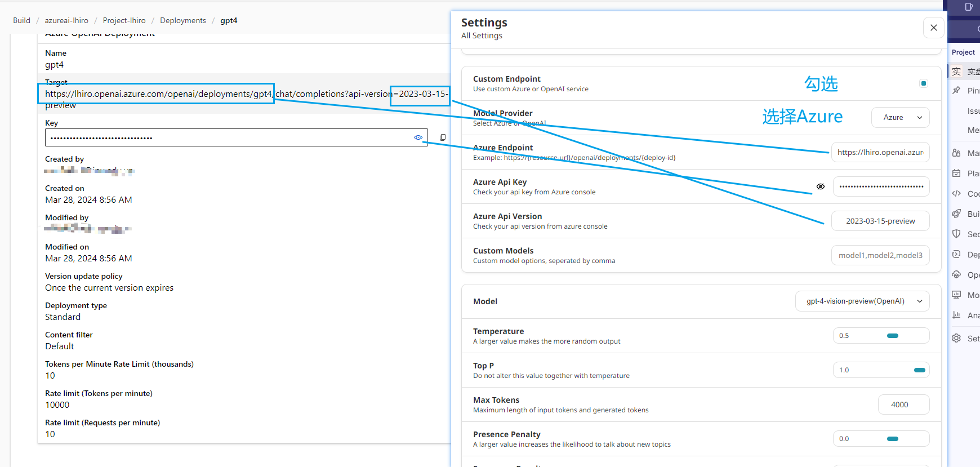Open the Deploy section icon in sidebar
Image resolution: width=980 pixels, height=467 pixels.
point(956,254)
